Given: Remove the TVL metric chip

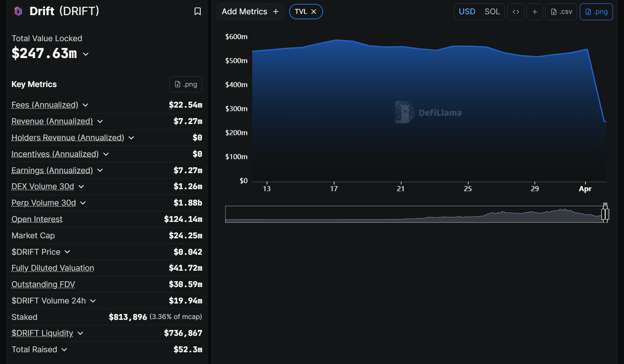Looking at the screenshot, I should (x=313, y=12).
